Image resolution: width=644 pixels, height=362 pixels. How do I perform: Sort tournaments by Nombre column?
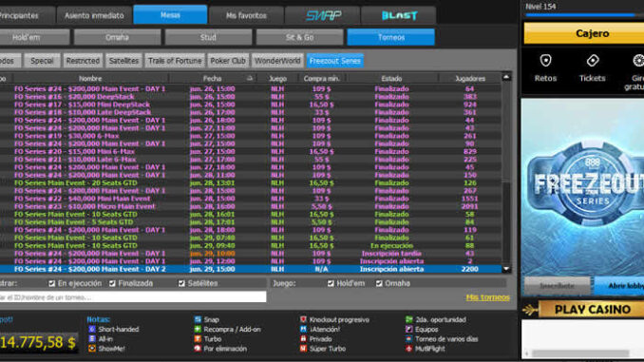(90, 78)
